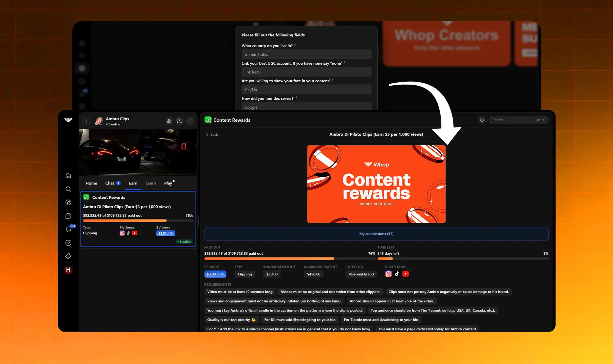The width and height of the screenshot is (613, 364).
Task: Select the Earn tab
Action: tap(133, 183)
